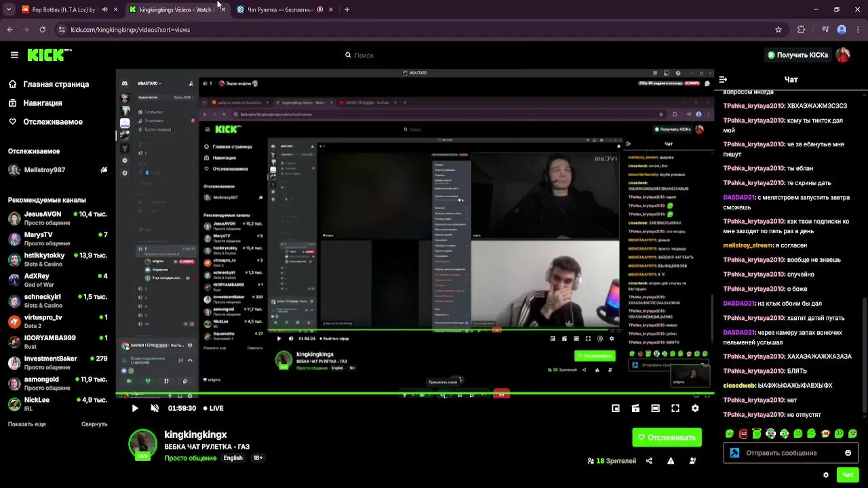The height and width of the screenshot is (488, 868).
Task: Open recommended channel MarysTV
Action: click(x=58, y=239)
